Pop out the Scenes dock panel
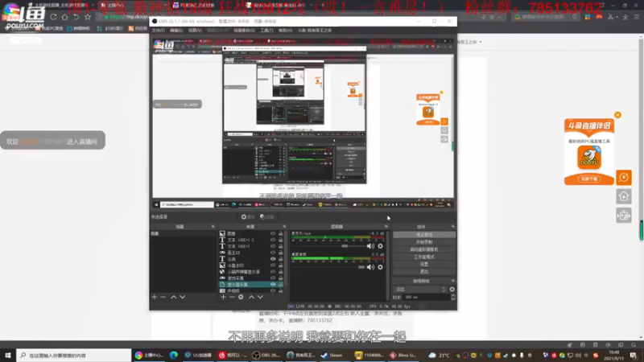Image resolution: width=644 pixels, height=362 pixels. point(213,227)
